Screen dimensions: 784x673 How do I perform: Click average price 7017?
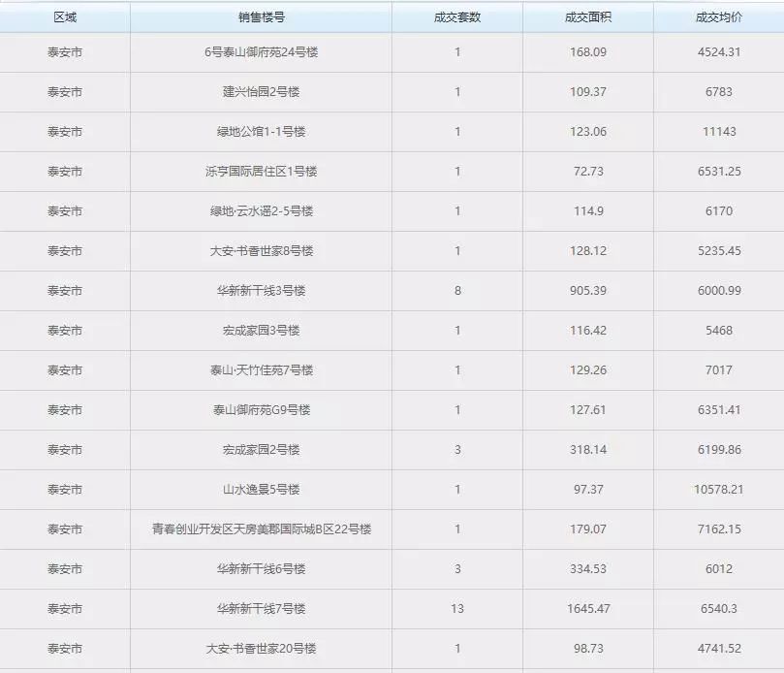[719, 370]
